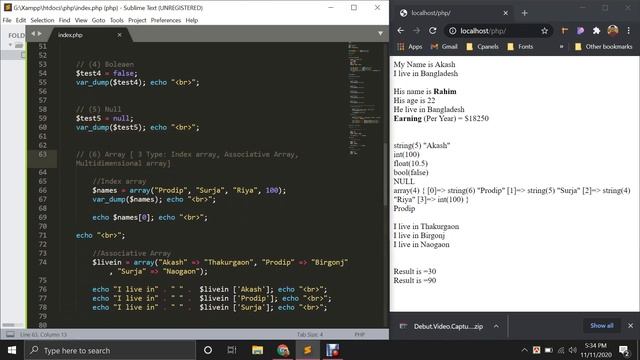
Task: Open the Selection menu
Action: click(42, 20)
